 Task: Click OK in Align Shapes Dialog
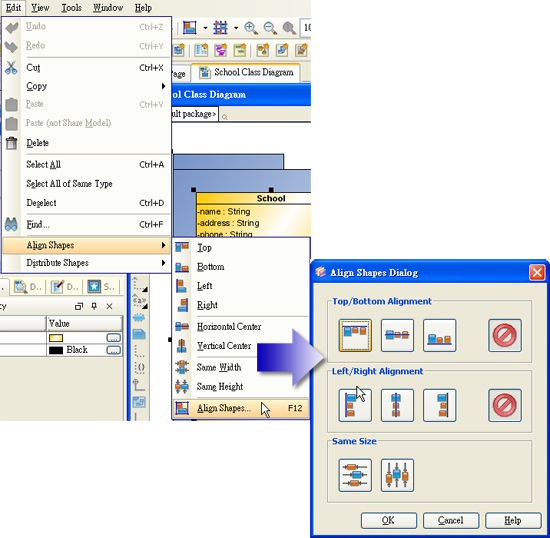(389, 520)
